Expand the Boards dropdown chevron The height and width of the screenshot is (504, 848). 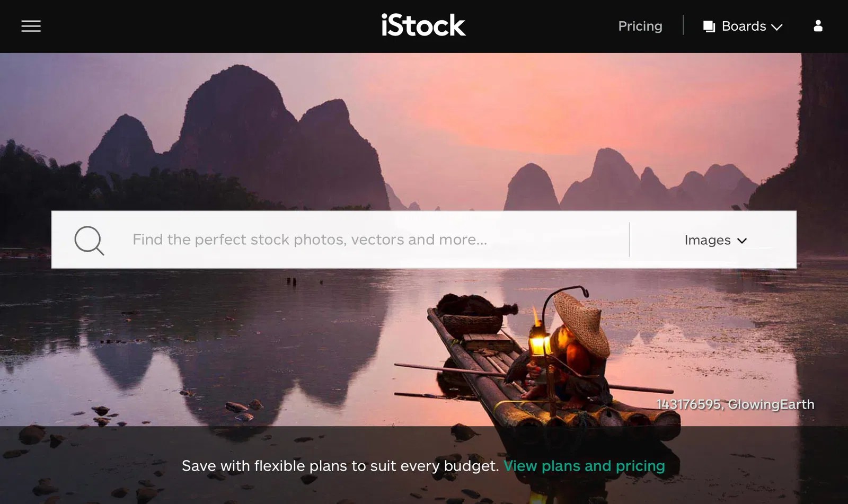[x=777, y=27]
